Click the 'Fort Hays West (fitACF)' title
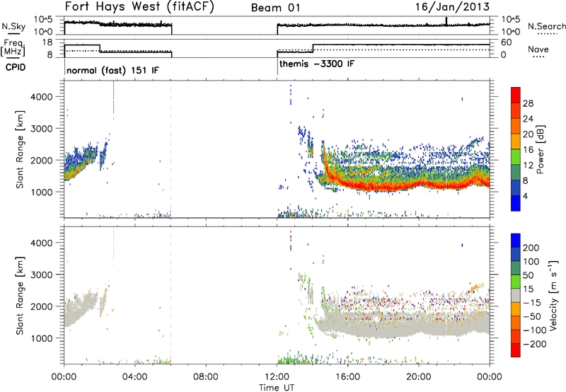 pos(139,7)
